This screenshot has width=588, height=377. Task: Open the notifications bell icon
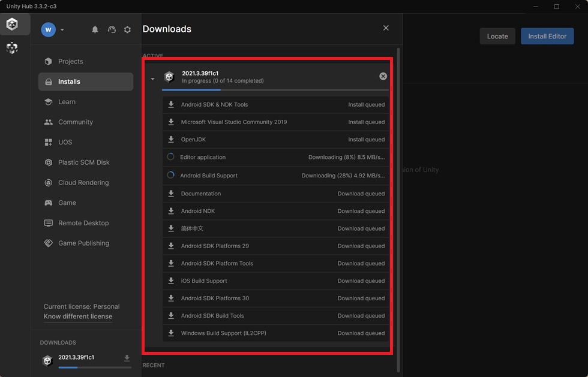coord(95,29)
